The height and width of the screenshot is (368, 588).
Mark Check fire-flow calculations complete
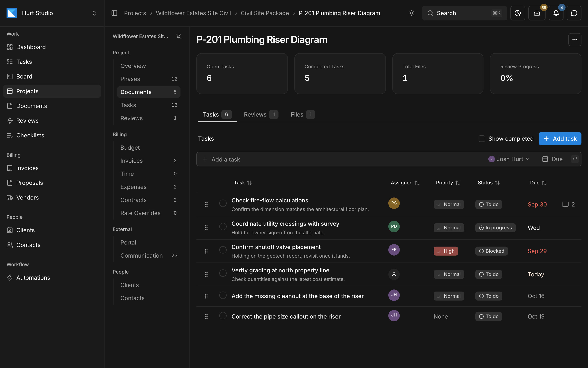click(223, 203)
